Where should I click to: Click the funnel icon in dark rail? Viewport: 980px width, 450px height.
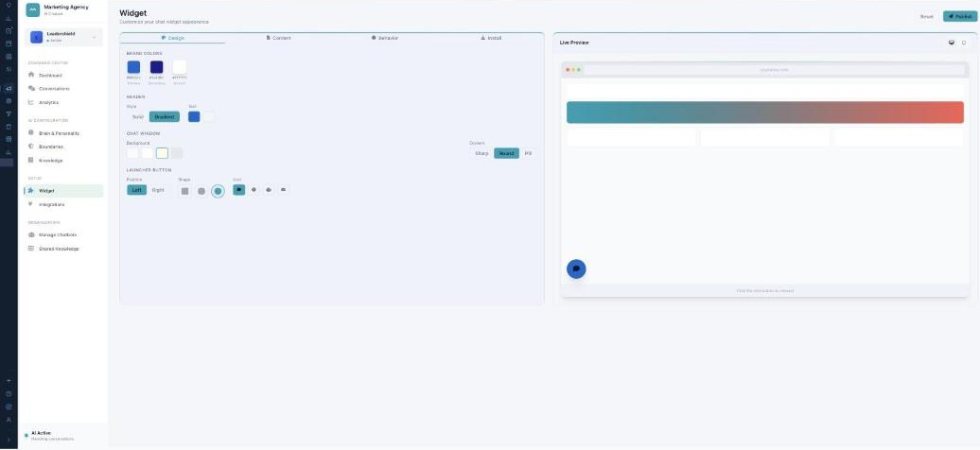[x=9, y=113]
